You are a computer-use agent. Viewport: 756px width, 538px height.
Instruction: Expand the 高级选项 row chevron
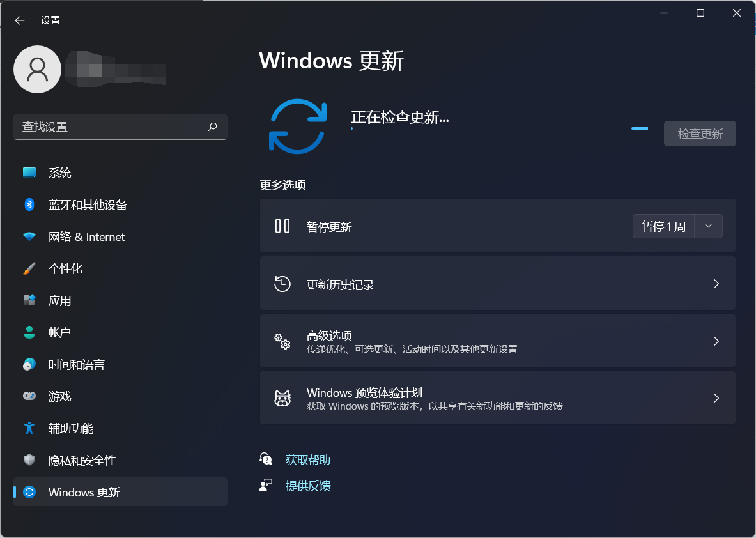pyautogui.click(x=716, y=341)
